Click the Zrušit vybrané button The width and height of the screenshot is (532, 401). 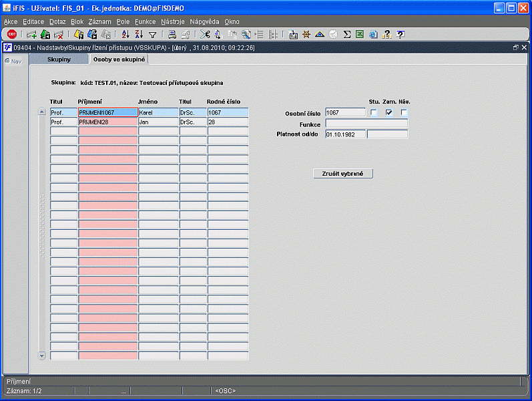point(342,174)
